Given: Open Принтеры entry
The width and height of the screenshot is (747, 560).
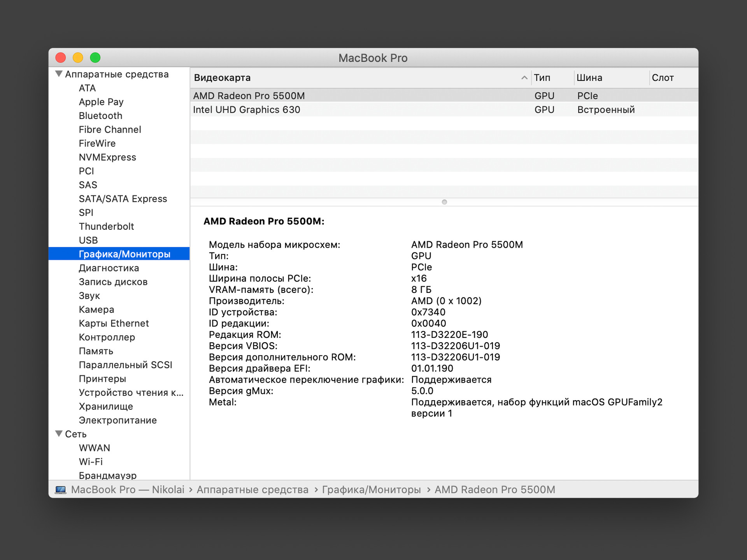Looking at the screenshot, I should [102, 379].
